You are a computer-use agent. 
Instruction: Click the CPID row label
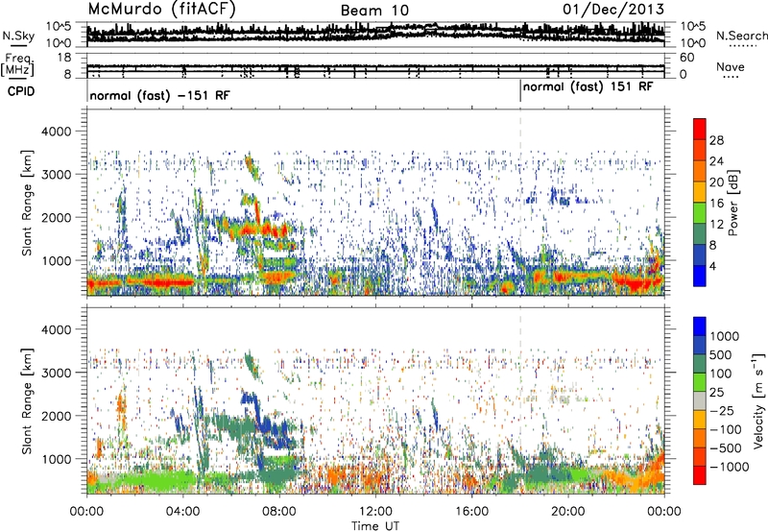(21, 91)
